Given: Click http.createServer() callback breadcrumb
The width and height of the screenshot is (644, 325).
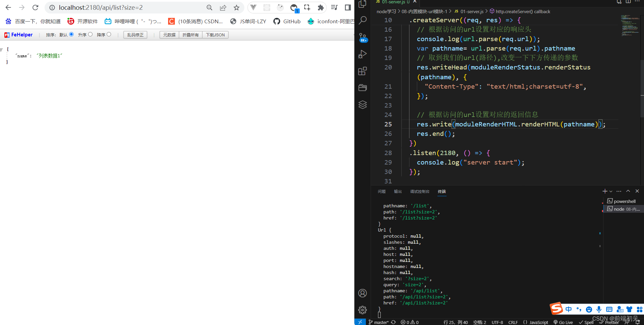Looking at the screenshot, I should (x=520, y=11).
